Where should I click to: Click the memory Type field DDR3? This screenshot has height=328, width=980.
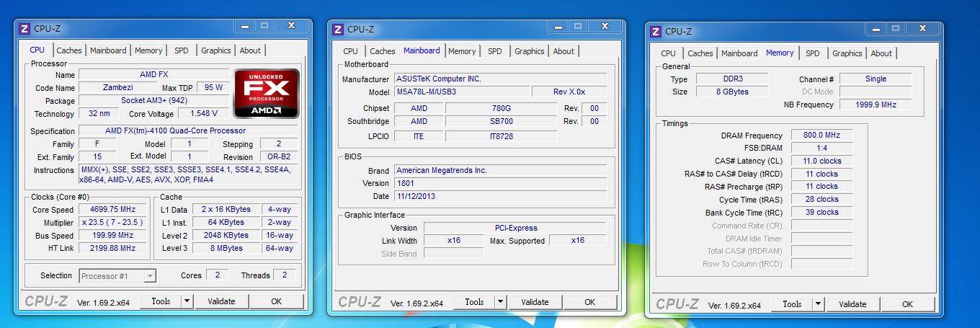point(733,79)
